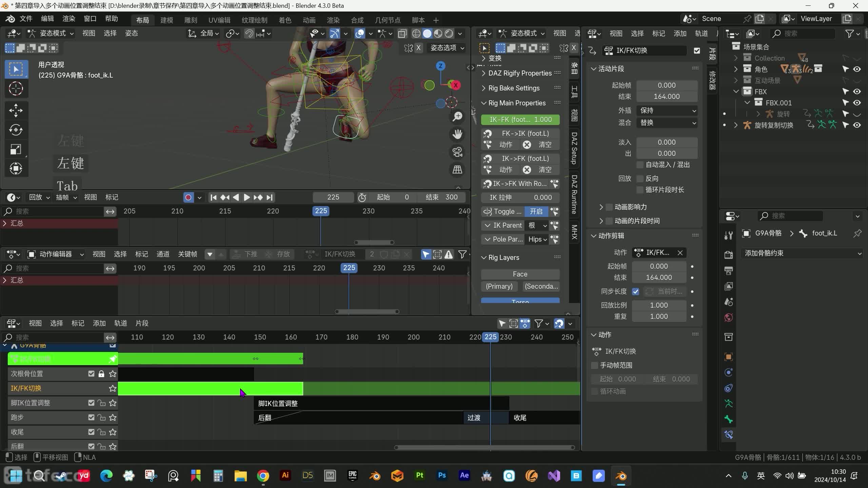Open Bone Constraint properties tab
This screenshot has width=868, height=488.
tap(729, 435)
